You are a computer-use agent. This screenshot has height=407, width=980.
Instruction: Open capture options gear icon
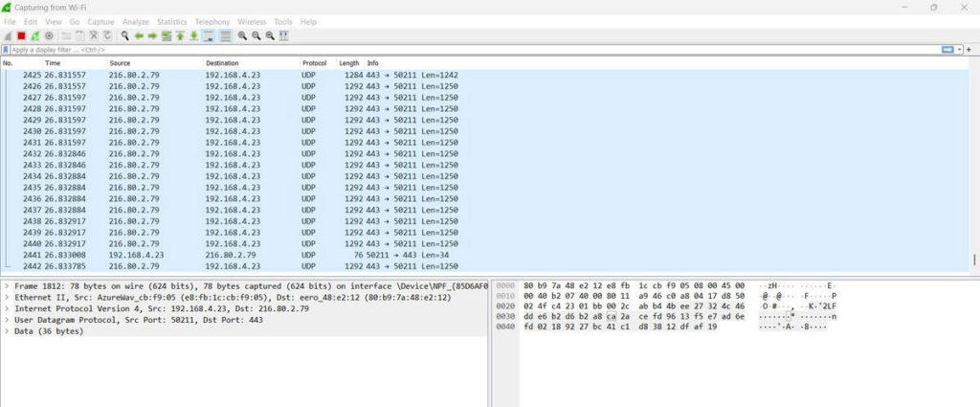49,35
